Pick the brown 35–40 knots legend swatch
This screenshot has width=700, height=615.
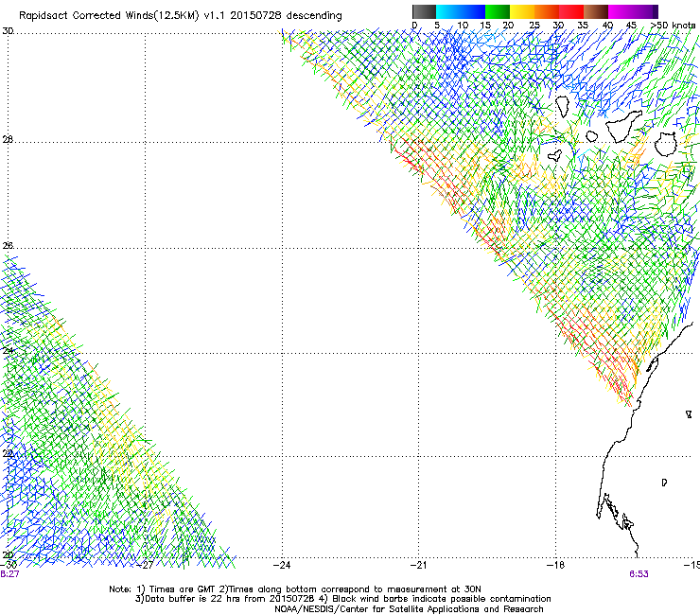[x=596, y=11]
